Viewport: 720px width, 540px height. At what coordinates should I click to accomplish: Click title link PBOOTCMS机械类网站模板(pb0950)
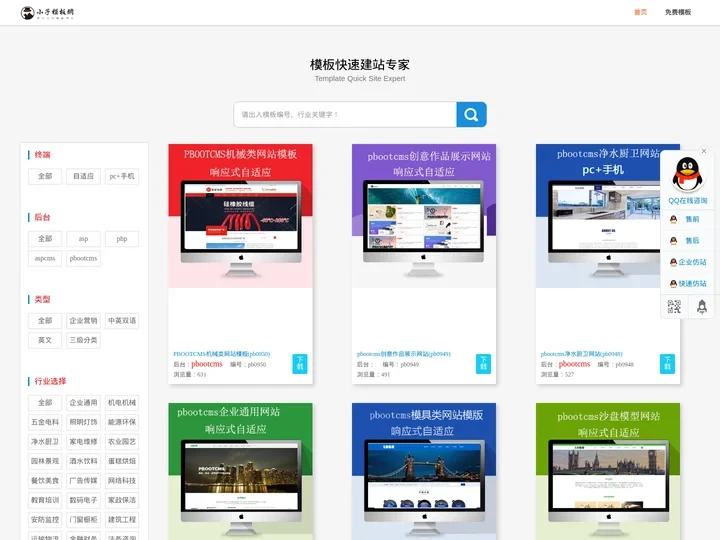click(222, 354)
